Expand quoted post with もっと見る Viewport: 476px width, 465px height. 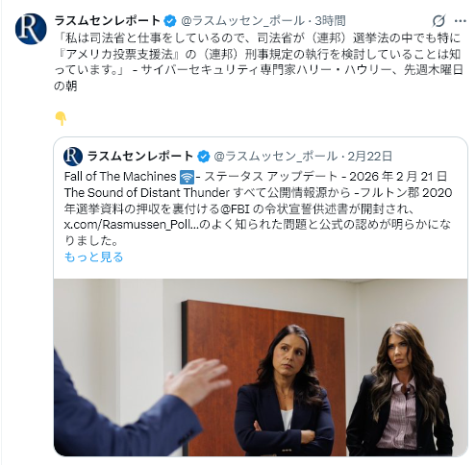click(93, 257)
